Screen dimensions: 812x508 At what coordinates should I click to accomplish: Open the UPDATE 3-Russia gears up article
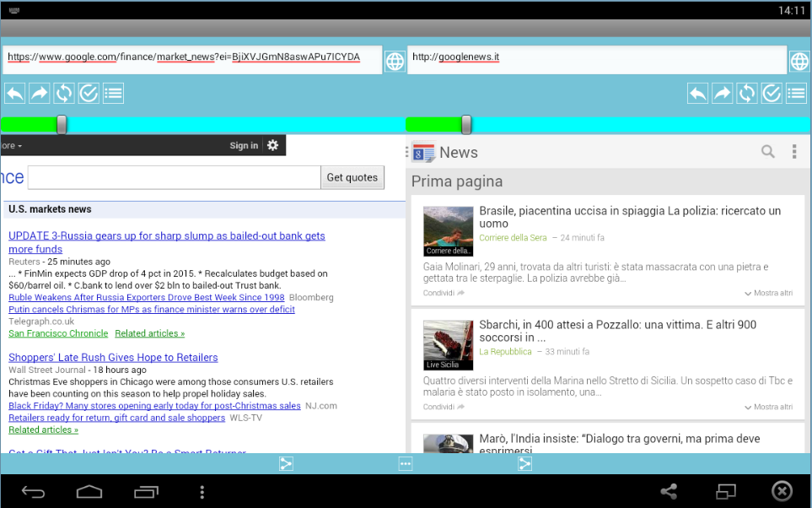click(167, 242)
